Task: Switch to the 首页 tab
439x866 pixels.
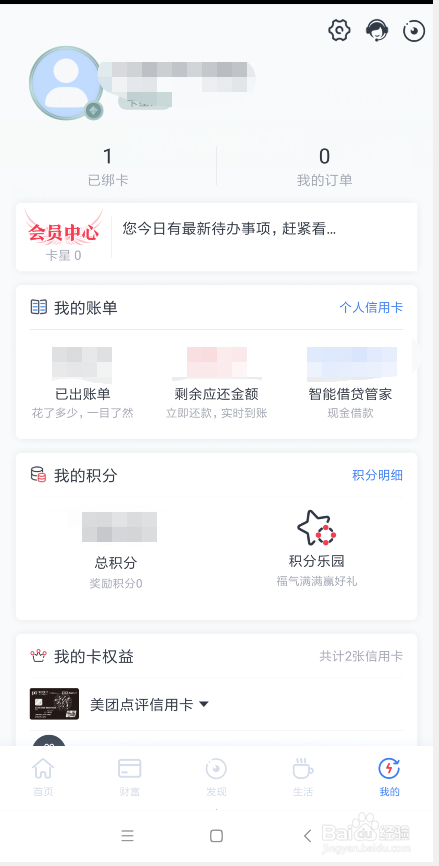Action: pyautogui.click(x=43, y=778)
